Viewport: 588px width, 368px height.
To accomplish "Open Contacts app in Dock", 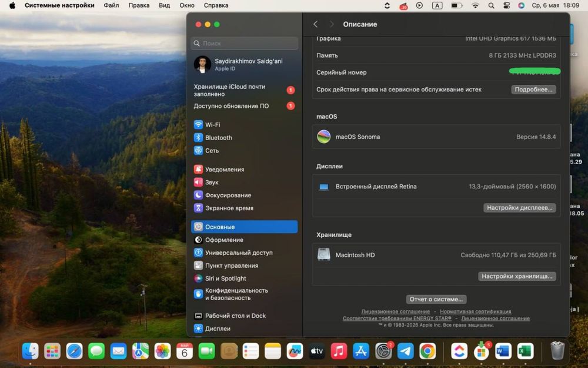I will pyautogui.click(x=229, y=352).
